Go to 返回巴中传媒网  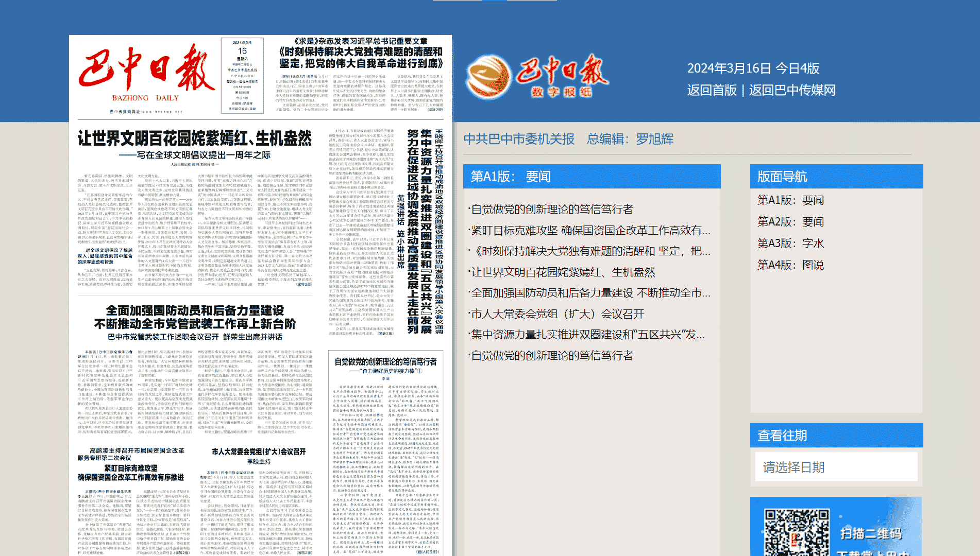792,90
